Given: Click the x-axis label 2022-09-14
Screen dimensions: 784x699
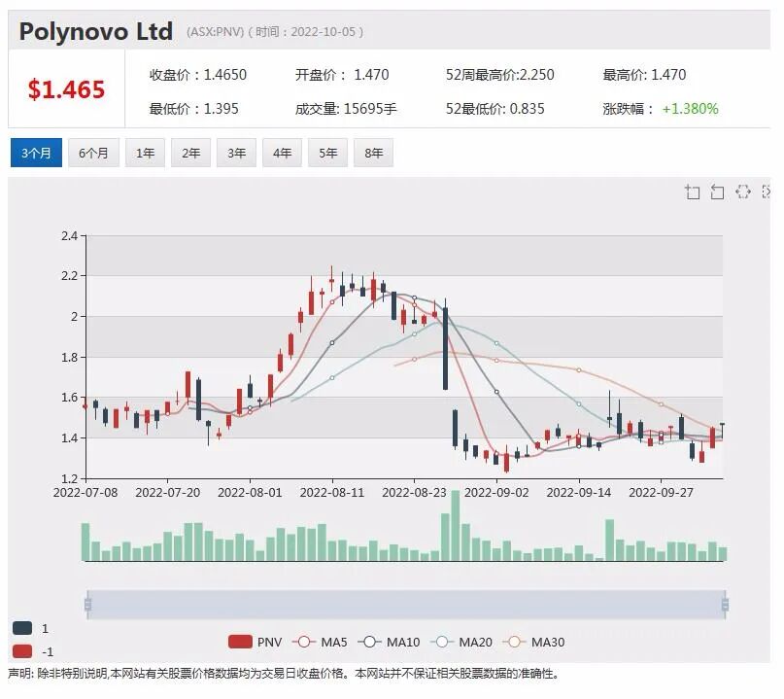Looking at the screenshot, I should (x=578, y=492).
